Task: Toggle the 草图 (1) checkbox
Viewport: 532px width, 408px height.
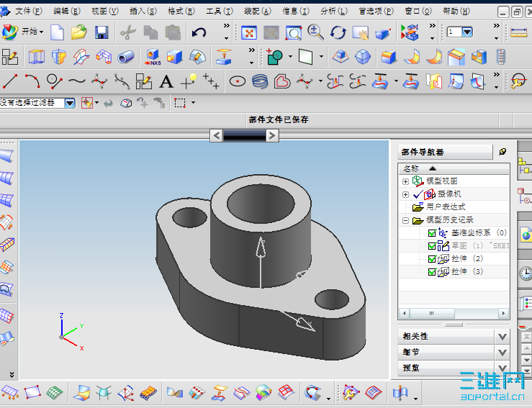Action: coord(432,246)
